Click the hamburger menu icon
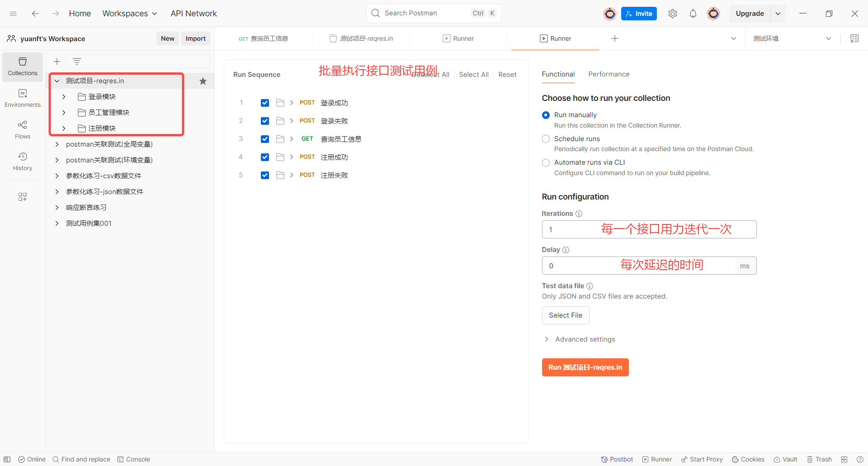 (13, 14)
